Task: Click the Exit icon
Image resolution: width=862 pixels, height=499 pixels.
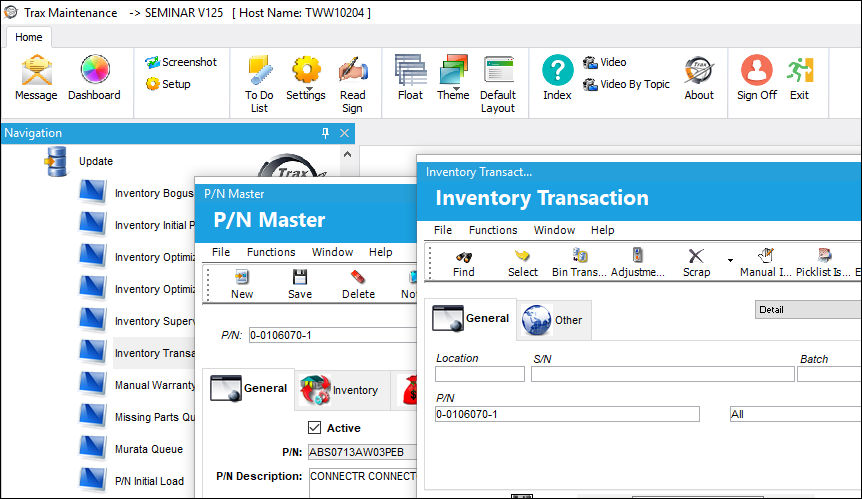Action: (x=799, y=77)
